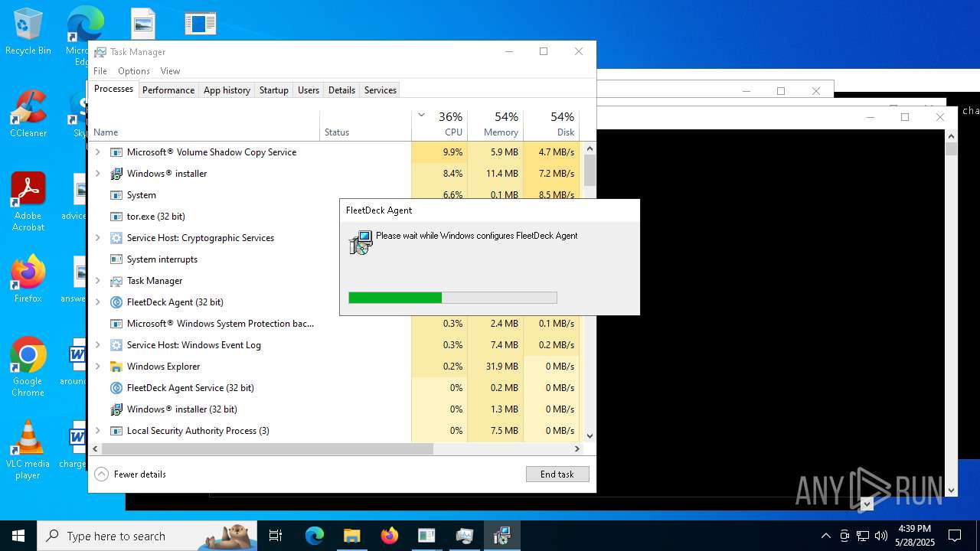Screen dimensions: 980x551
Task: Click the taskbar search box
Action: (147, 536)
